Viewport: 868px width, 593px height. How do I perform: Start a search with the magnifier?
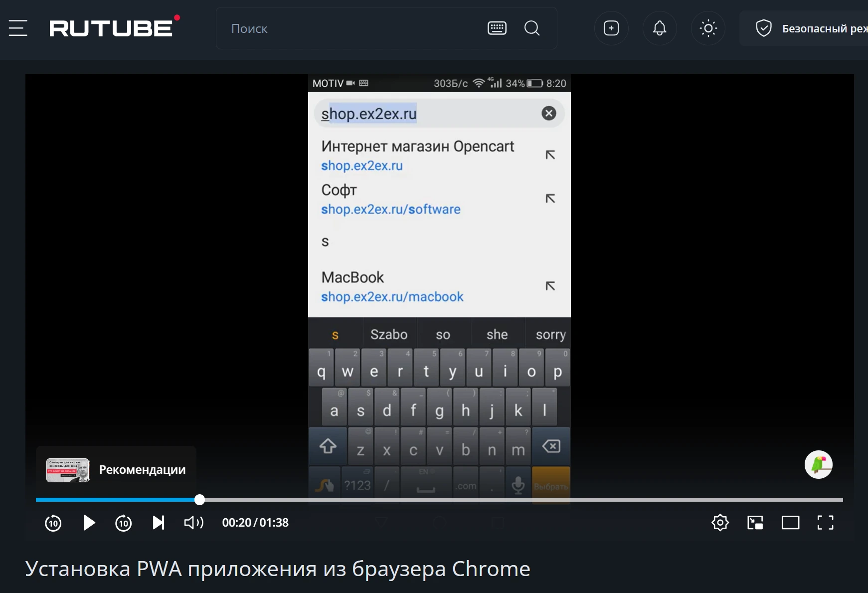click(x=532, y=28)
